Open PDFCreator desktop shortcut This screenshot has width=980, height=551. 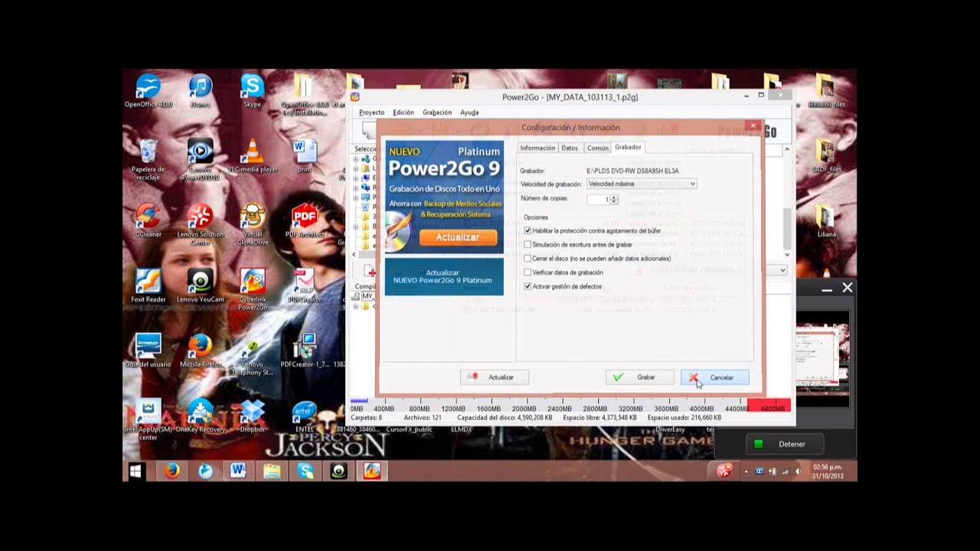coord(305,285)
